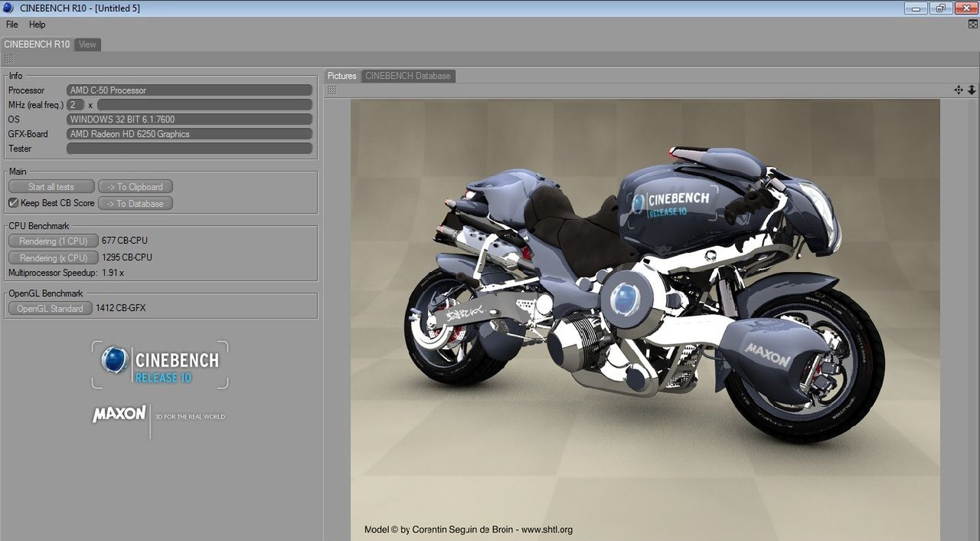Click the 1412 CB-GFX score

point(121,308)
